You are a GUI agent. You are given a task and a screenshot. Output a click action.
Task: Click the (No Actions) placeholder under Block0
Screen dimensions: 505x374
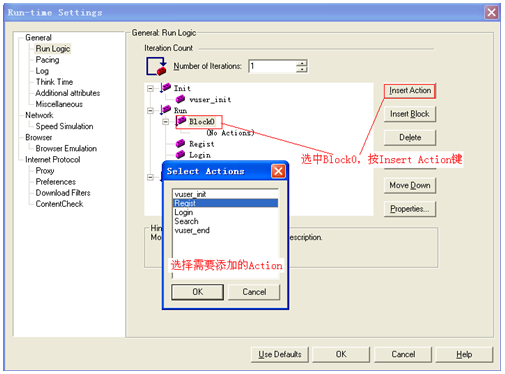point(230,133)
